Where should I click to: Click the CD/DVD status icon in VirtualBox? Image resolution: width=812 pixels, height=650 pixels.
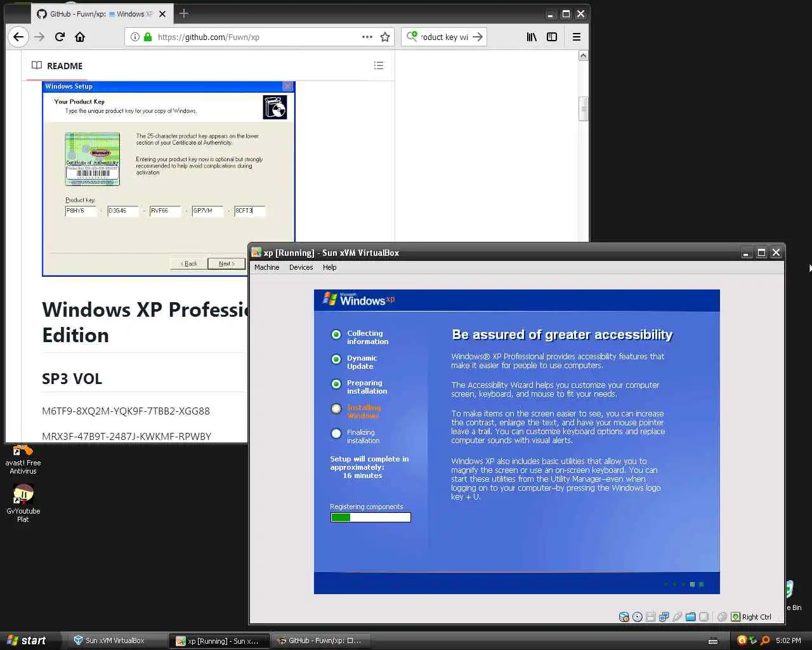(638, 616)
